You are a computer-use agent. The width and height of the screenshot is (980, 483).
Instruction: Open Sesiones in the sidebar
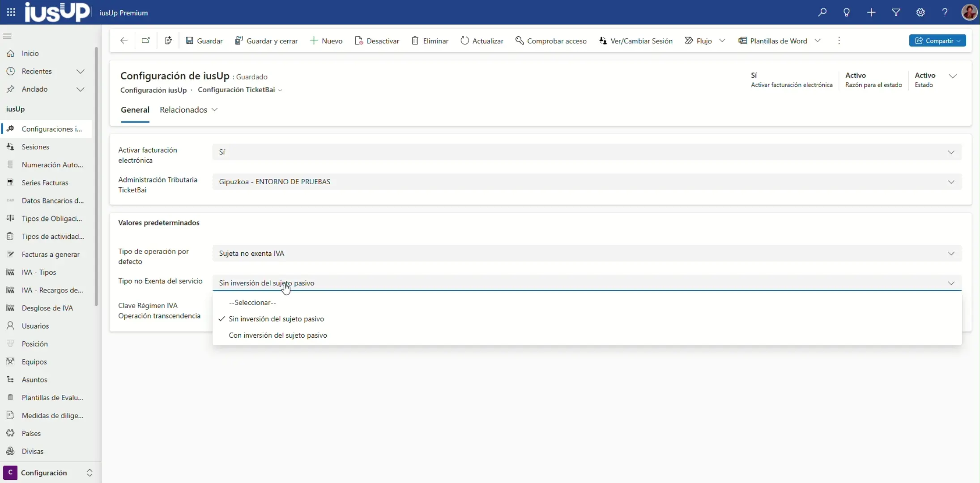tap(35, 147)
